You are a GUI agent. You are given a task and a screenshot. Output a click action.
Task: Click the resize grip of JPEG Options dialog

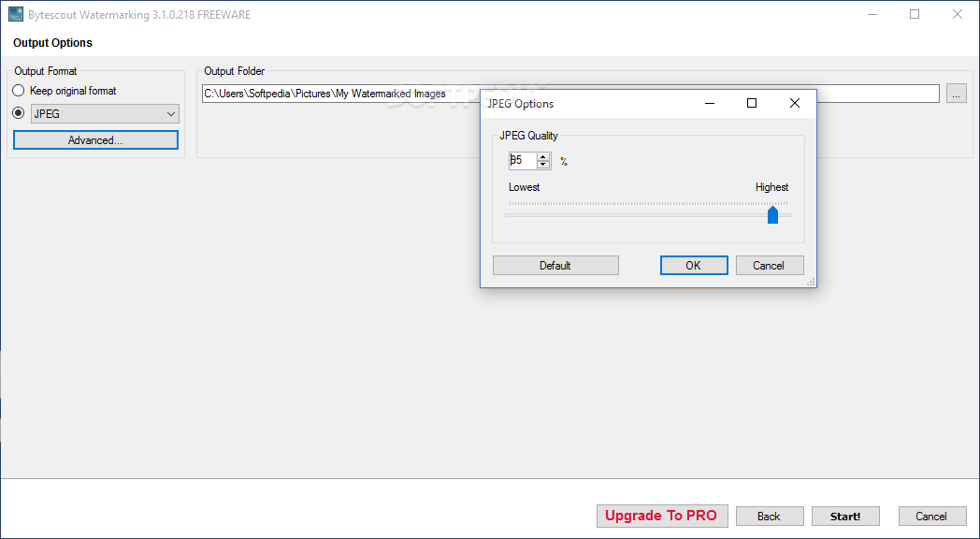tap(811, 282)
